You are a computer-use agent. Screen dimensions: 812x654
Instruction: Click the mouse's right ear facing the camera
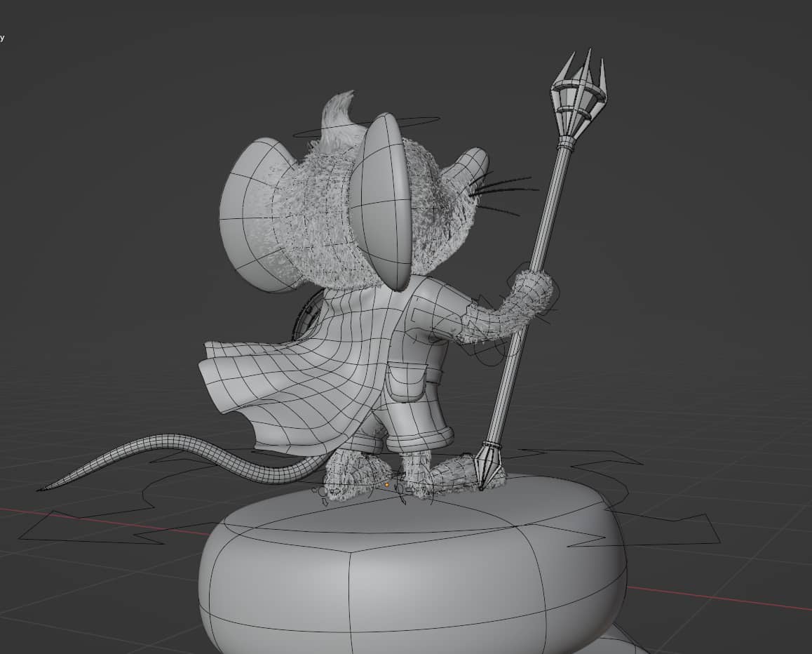pos(381,202)
